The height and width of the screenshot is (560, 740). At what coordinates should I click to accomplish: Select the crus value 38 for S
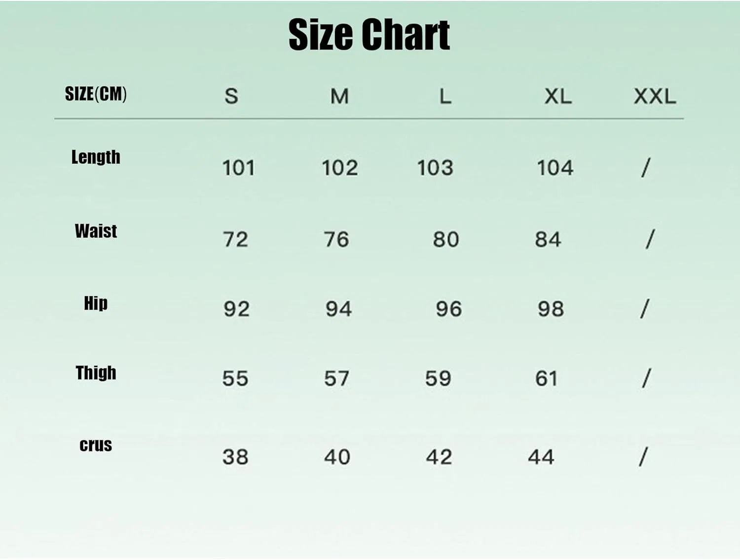coord(235,457)
